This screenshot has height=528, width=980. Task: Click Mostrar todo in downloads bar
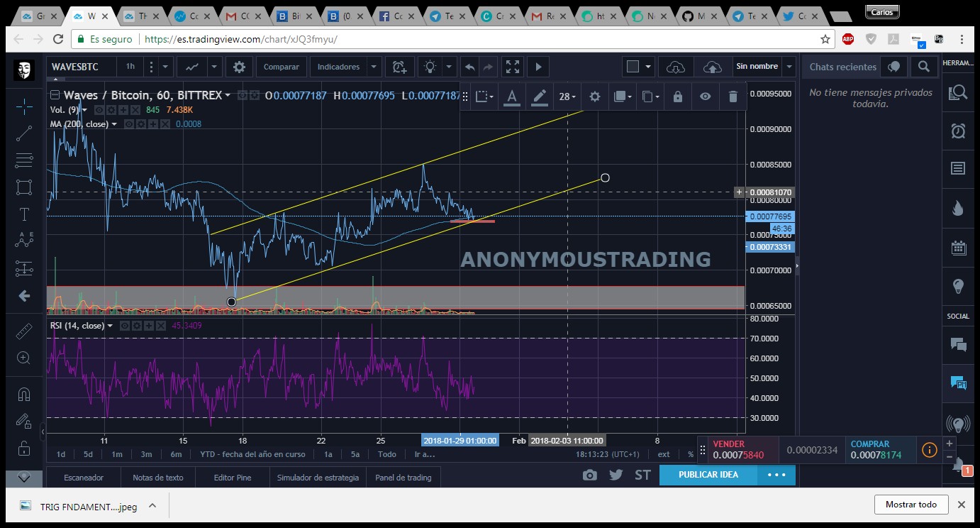point(911,505)
